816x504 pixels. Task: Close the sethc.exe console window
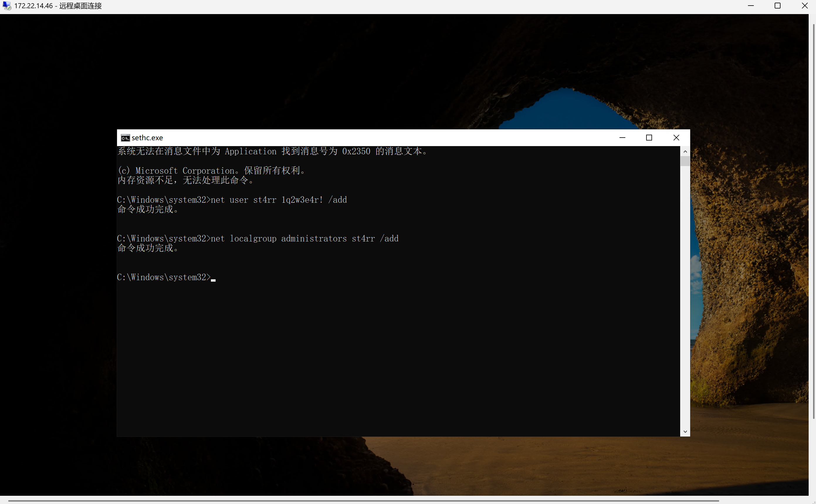pyautogui.click(x=676, y=138)
